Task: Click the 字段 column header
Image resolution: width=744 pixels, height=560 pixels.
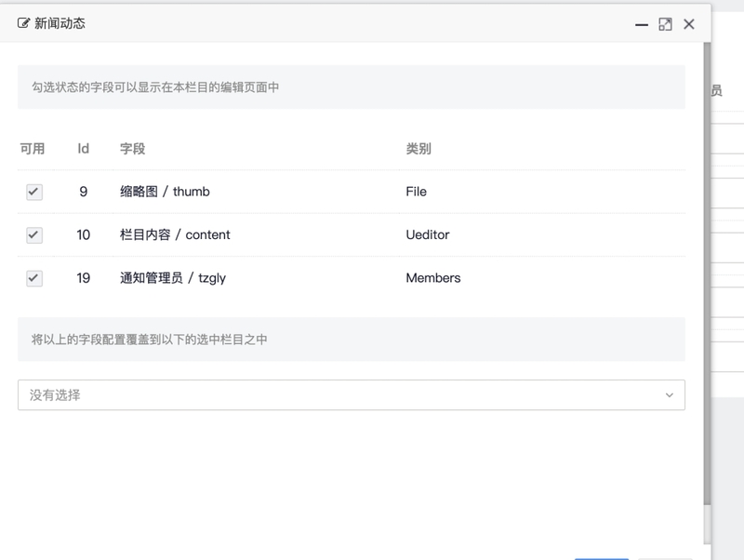Action: [x=132, y=149]
